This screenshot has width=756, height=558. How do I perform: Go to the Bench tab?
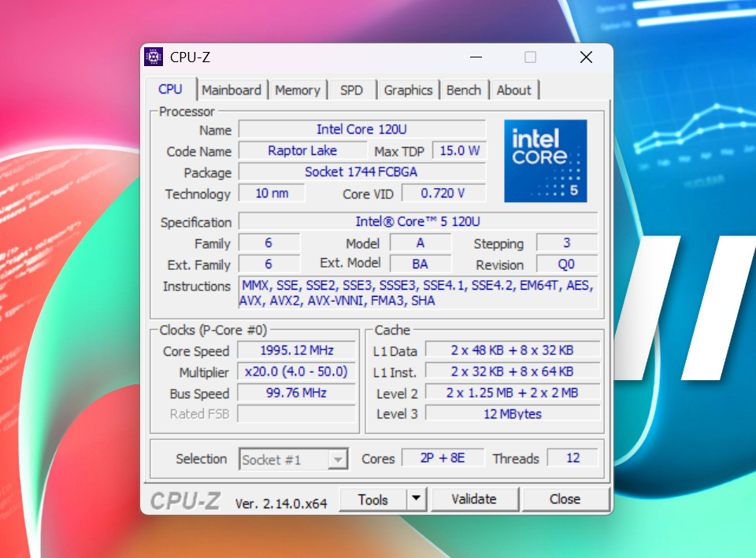click(x=464, y=90)
